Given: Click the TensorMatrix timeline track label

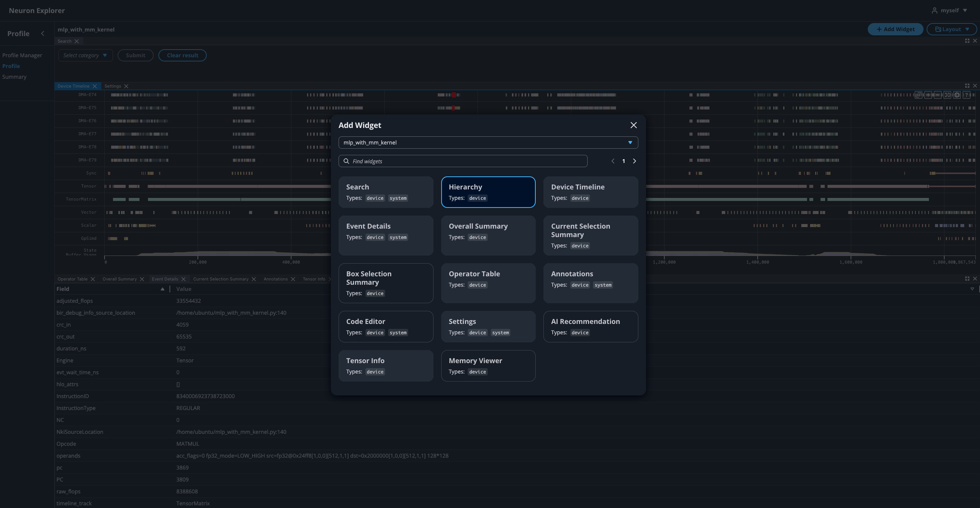Looking at the screenshot, I should [x=81, y=199].
